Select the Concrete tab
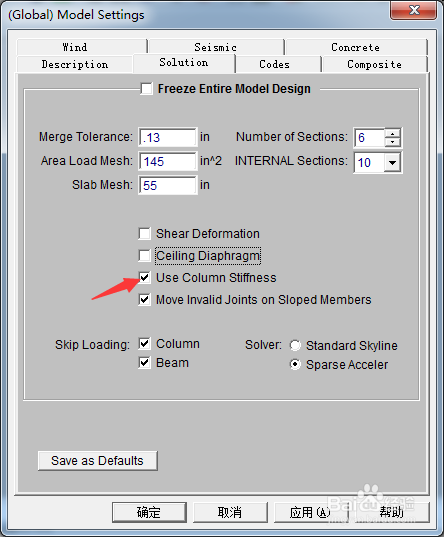 point(356,47)
